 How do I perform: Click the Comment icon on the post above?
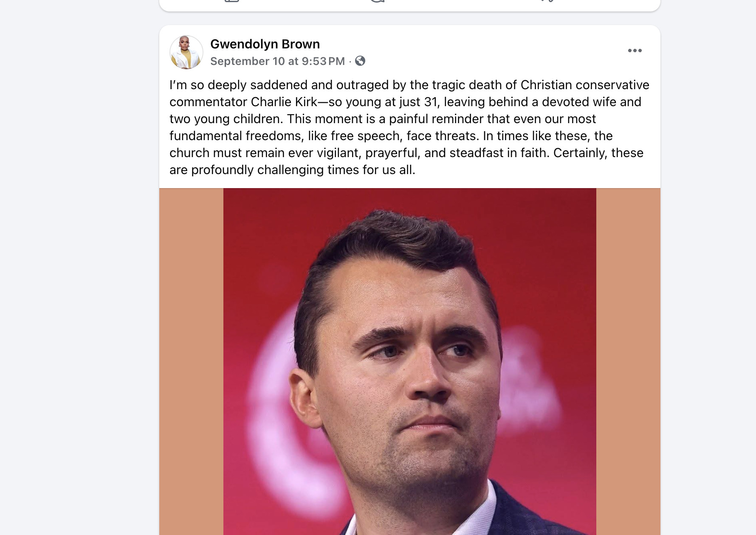377,1
